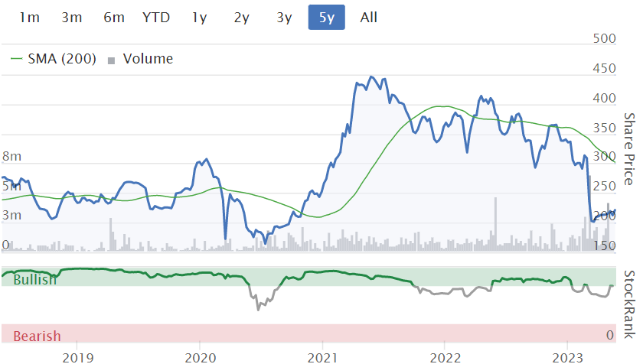The width and height of the screenshot is (643, 364).
Task: Switch chart to 6m range
Action: [114, 17]
